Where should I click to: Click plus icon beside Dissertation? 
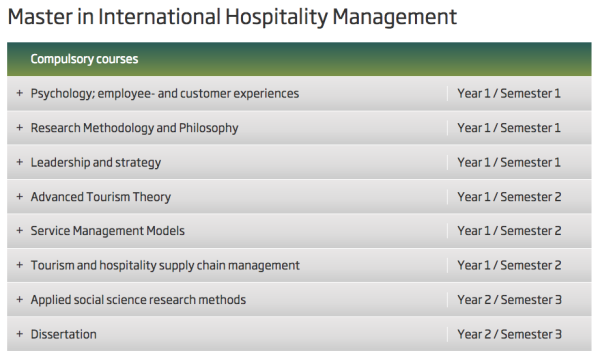pos(20,334)
